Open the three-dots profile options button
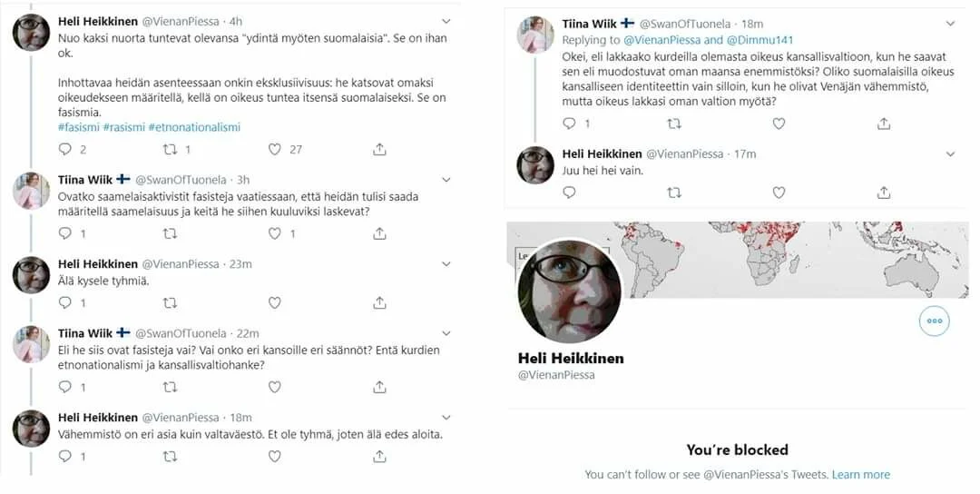Viewport: 980px width, 494px height. coord(935,321)
